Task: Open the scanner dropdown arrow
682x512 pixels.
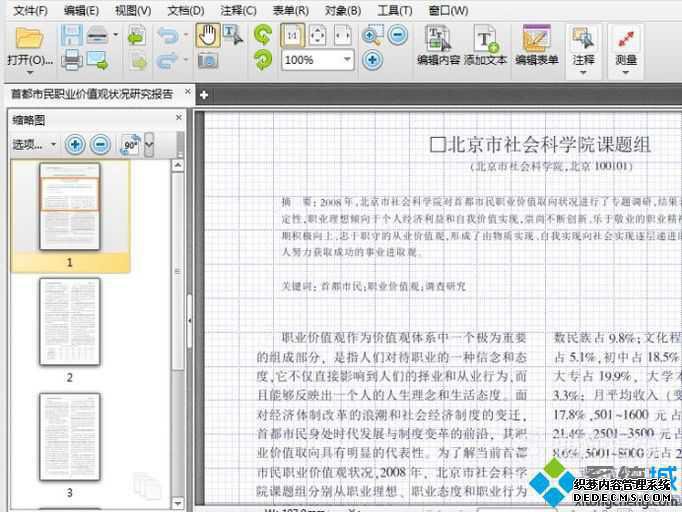Action: tap(116, 34)
